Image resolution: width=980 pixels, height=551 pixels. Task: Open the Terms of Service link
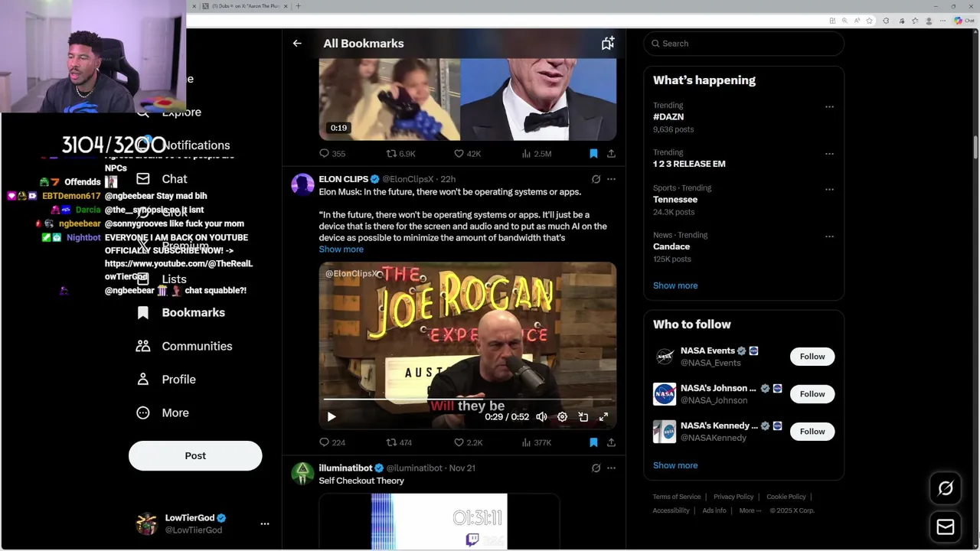pyautogui.click(x=677, y=497)
